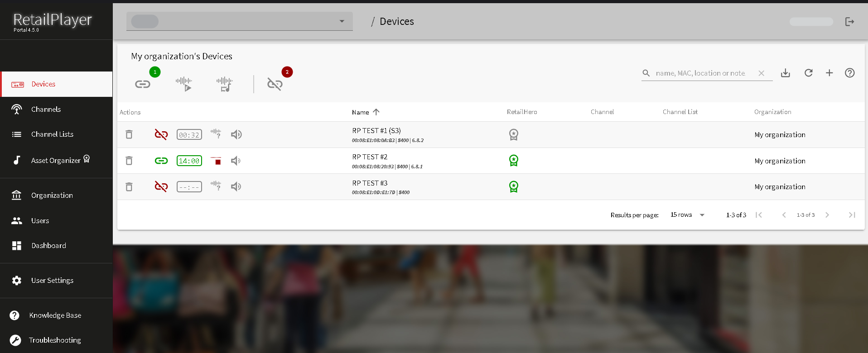Click the device search input field
This screenshot has height=353, width=868.
coord(701,73)
